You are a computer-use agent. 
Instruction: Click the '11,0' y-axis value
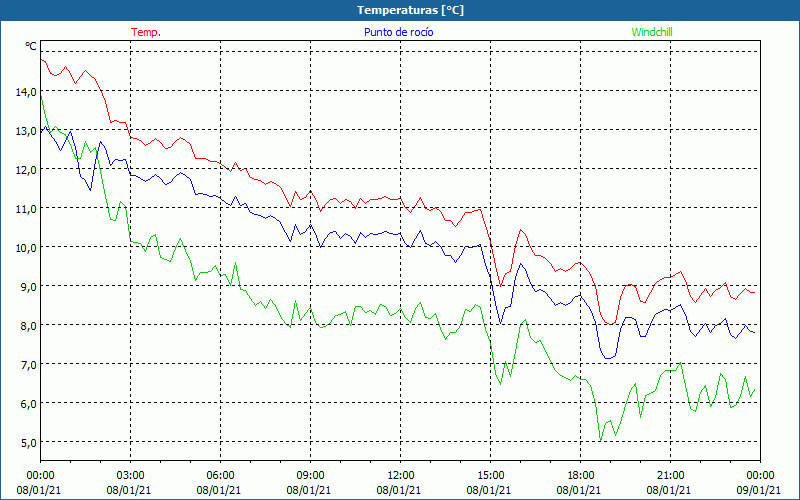tap(27, 209)
